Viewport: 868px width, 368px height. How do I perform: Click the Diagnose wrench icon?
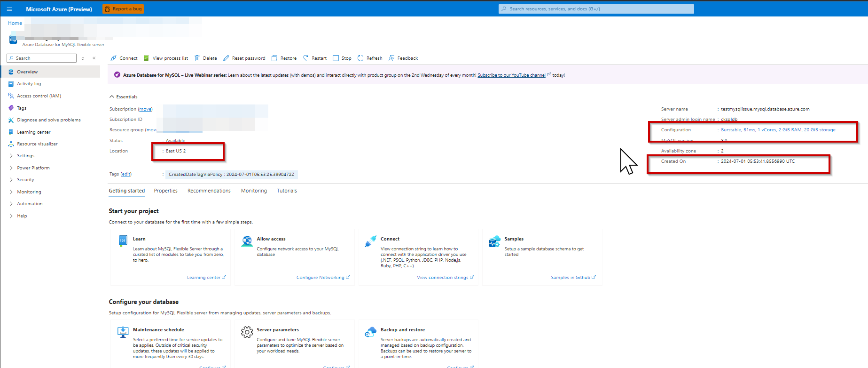coord(11,120)
